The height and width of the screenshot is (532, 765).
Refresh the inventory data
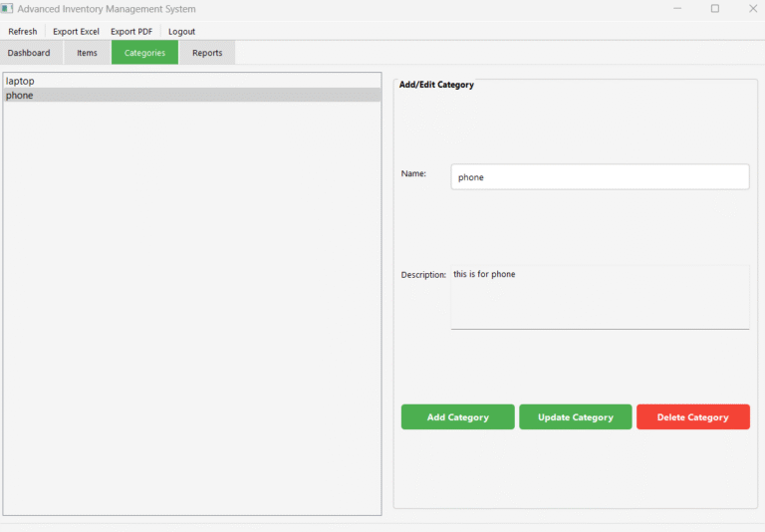click(x=22, y=32)
